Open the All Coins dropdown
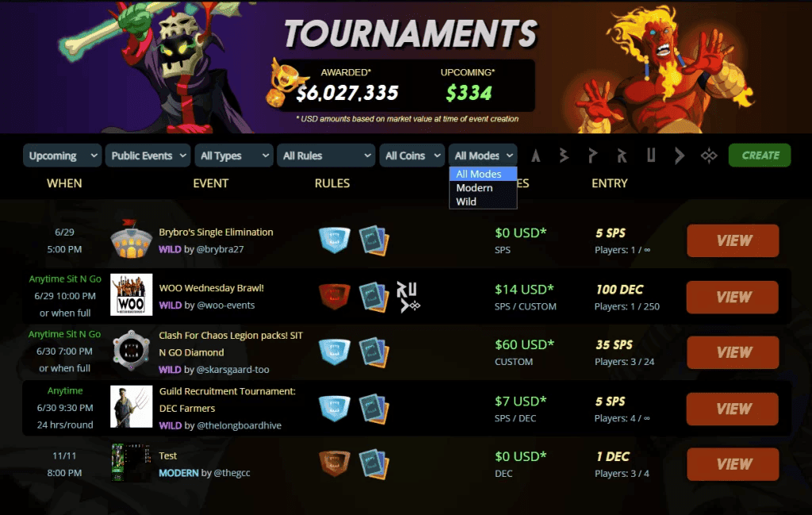This screenshot has width=812, height=515. (x=412, y=156)
